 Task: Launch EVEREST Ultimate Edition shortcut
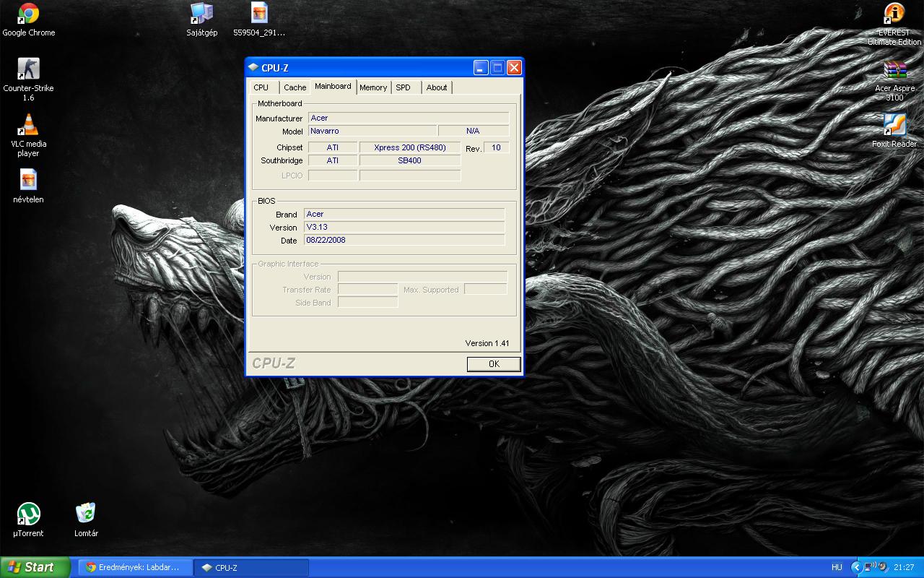pyautogui.click(x=894, y=23)
